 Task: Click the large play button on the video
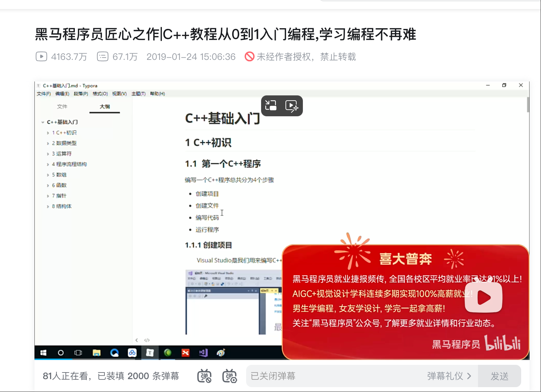(484, 297)
